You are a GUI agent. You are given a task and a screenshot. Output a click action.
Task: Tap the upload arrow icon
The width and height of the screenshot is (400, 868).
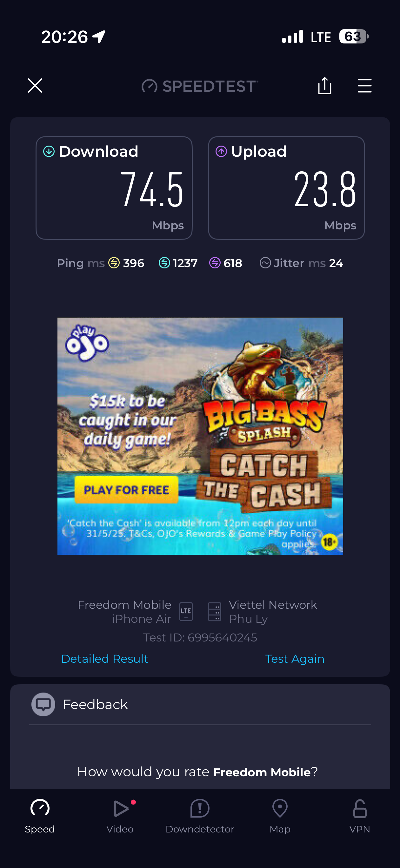coord(221,151)
